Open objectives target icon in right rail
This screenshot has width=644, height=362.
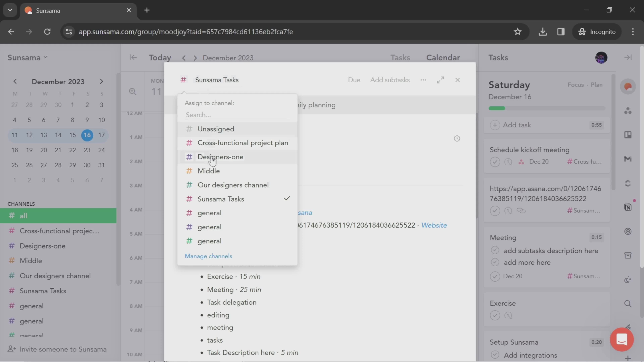[628, 231]
